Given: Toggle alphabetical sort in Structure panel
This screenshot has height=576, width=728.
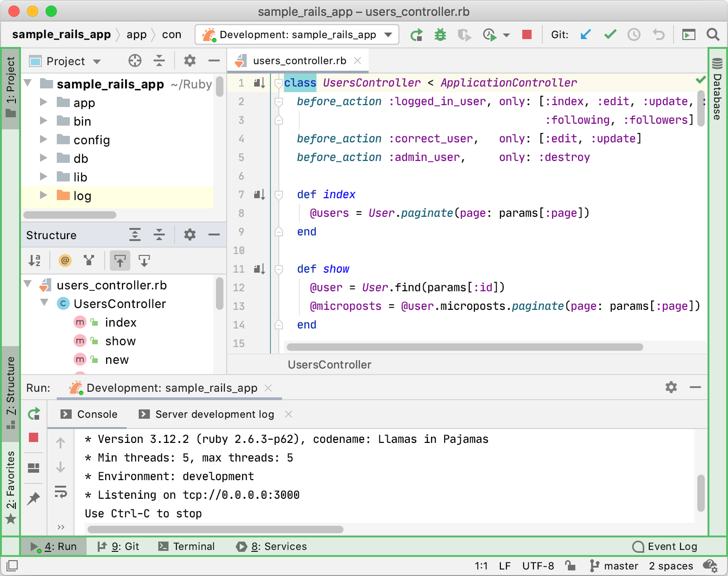Looking at the screenshot, I should pos(35,261).
